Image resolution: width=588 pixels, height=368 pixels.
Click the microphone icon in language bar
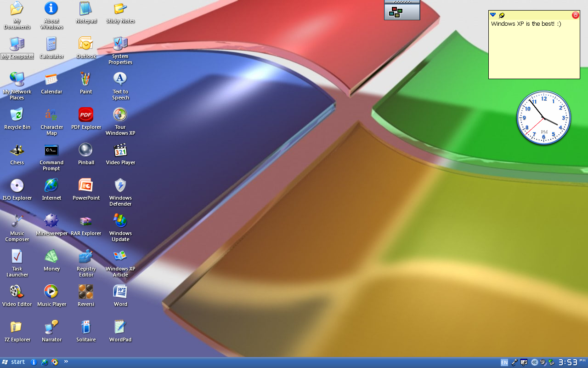click(514, 362)
